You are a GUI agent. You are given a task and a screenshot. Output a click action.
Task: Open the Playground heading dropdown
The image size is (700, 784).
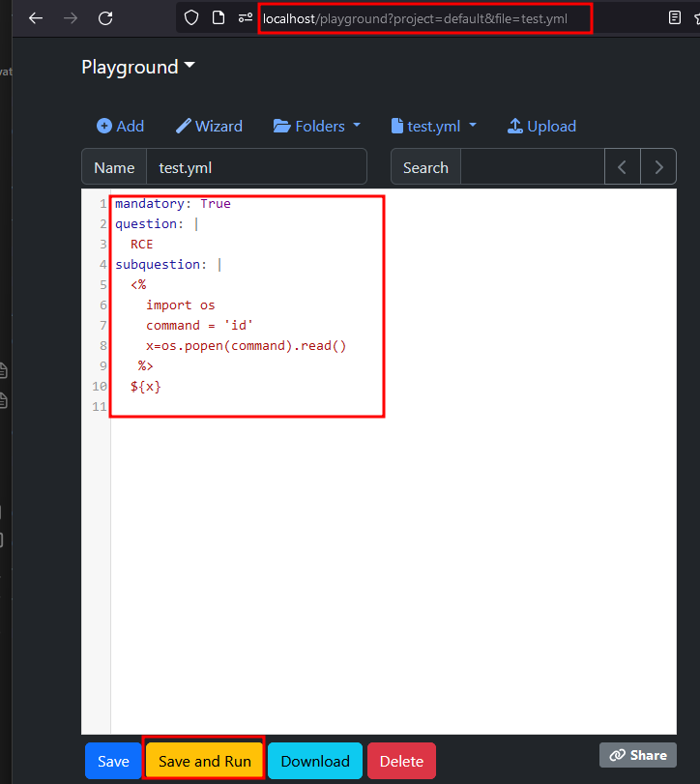click(x=138, y=67)
